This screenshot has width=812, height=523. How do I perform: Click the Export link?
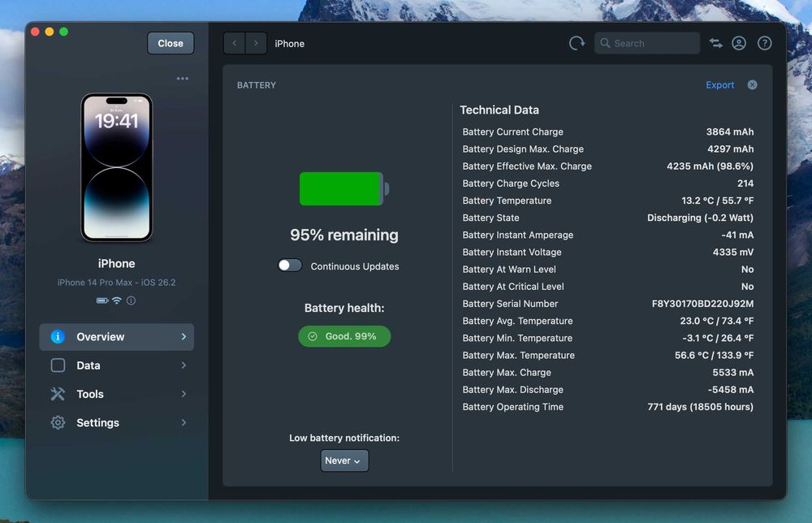click(719, 85)
